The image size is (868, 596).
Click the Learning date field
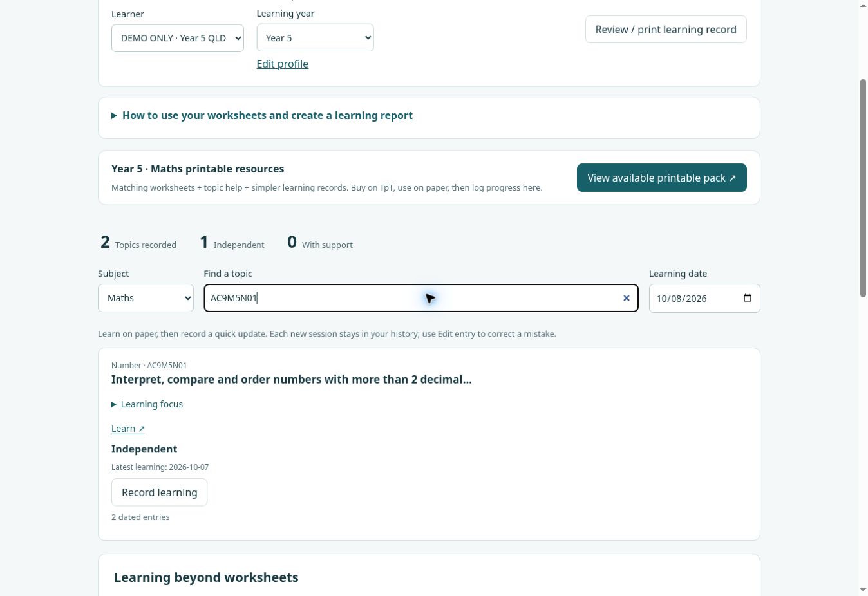click(x=704, y=298)
